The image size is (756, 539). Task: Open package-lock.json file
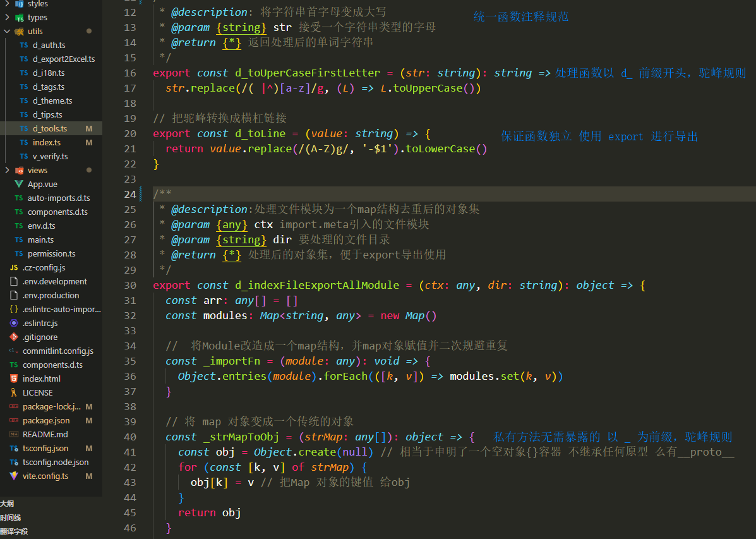click(52, 408)
